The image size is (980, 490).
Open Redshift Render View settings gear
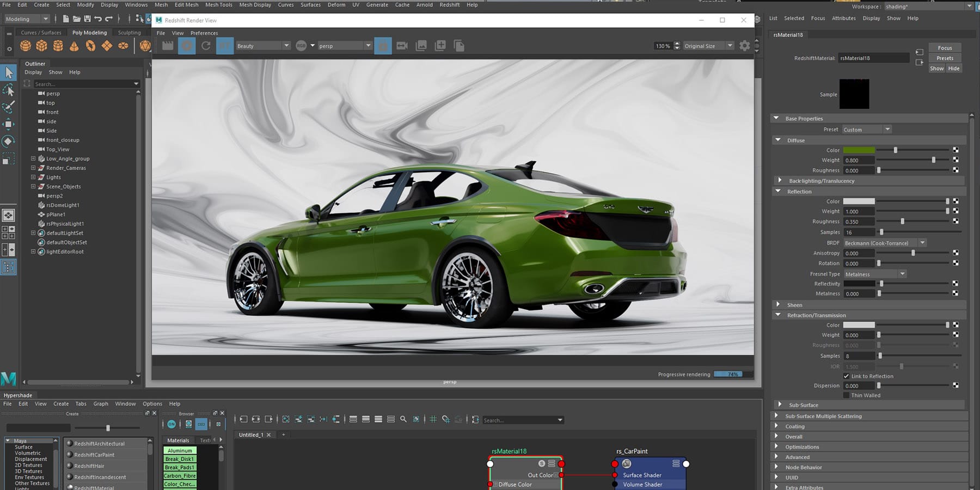click(x=744, y=46)
